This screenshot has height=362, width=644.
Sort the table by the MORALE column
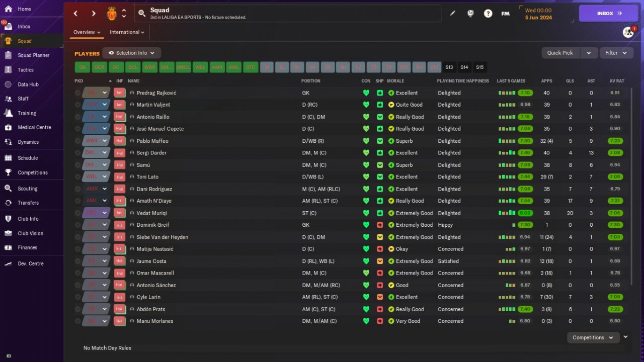tap(395, 81)
